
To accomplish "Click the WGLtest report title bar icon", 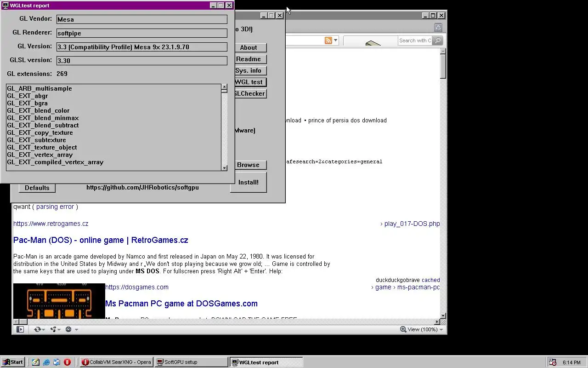I will (5, 6).
